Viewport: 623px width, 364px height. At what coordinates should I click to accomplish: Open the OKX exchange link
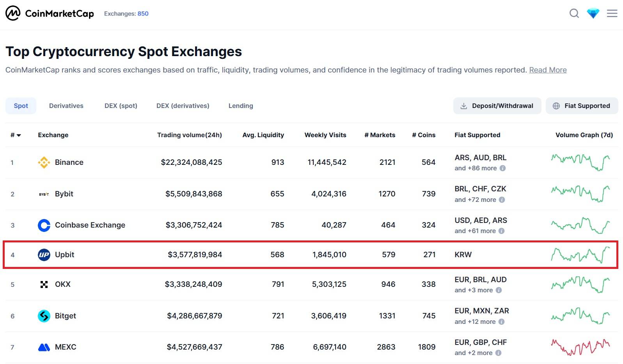click(63, 284)
